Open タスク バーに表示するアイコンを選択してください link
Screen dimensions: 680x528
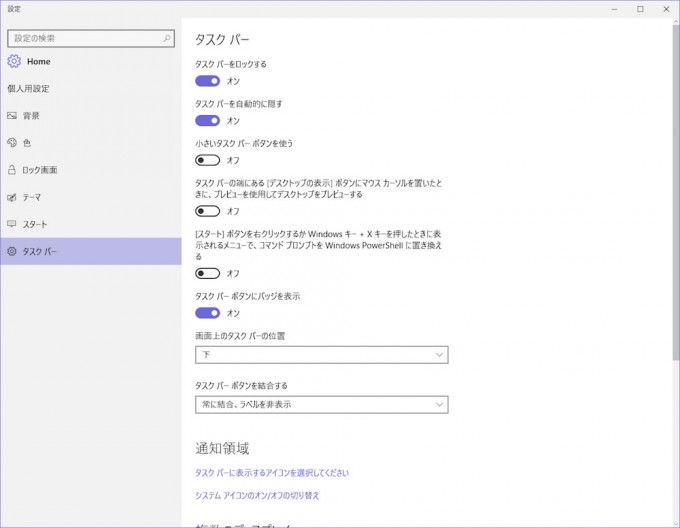(272, 473)
